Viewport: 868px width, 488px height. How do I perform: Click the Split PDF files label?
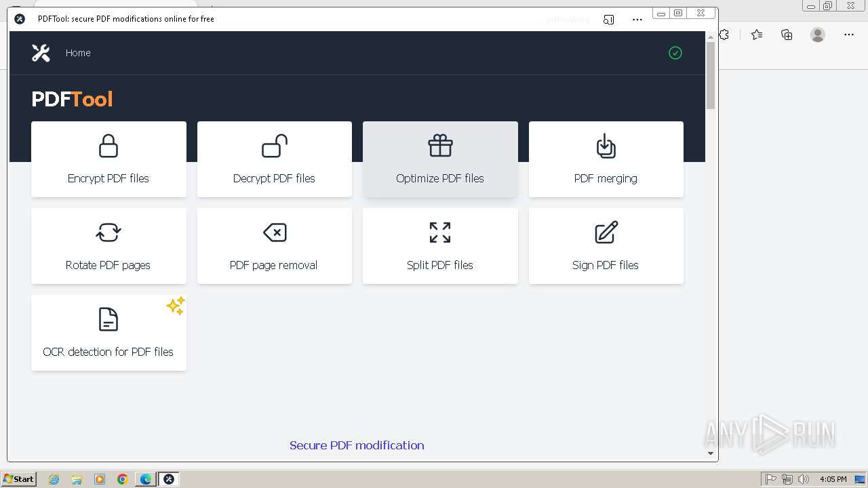coord(440,265)
